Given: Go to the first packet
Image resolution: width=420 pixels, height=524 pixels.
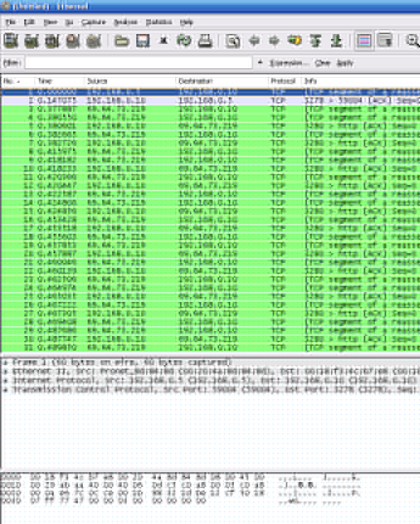Looking at the screenshot, I should pos(315,41).
